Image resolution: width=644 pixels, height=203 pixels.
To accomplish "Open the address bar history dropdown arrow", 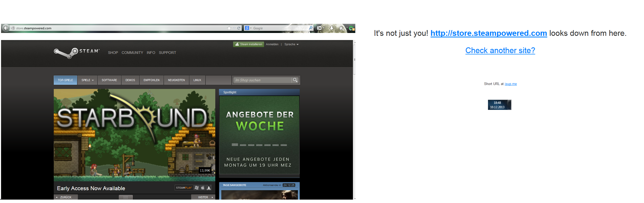I will [x=234, y=28].
